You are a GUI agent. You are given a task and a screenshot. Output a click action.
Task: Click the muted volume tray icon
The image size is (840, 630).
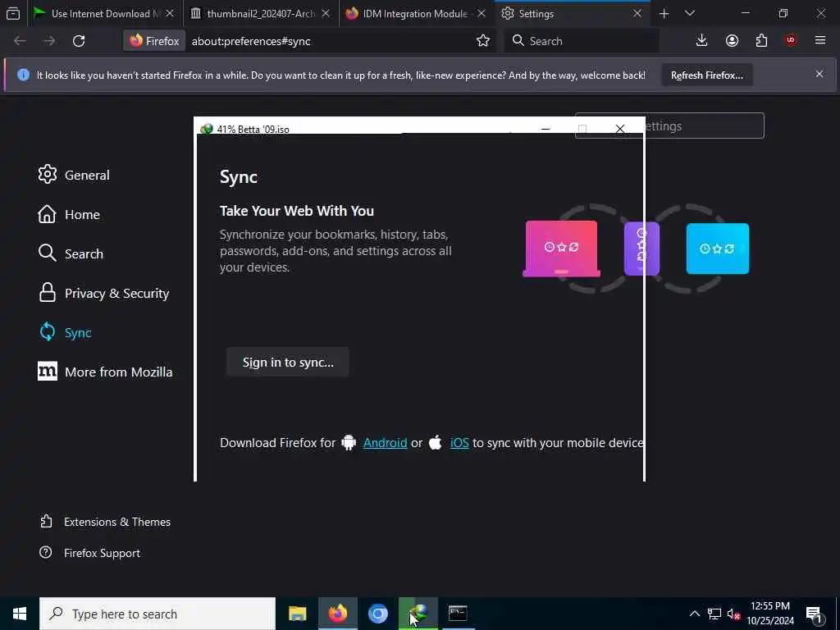click(x=733, y=614)
